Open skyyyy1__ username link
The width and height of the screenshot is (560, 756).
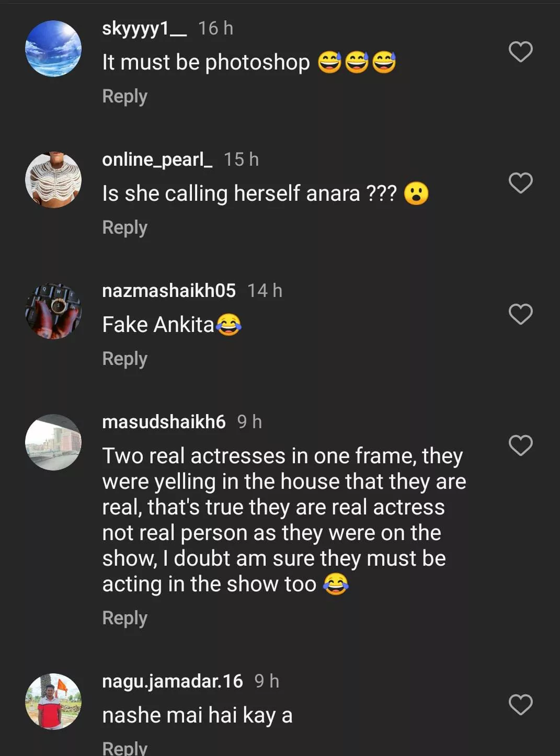pyautogui.click(x=144, y=28)
